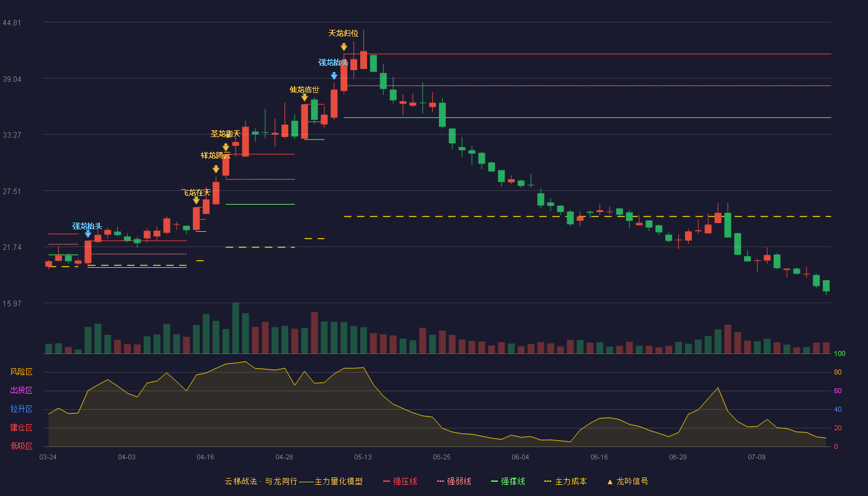
Task: Click the 圣龙御天 signal label
Action: point(226,134)
